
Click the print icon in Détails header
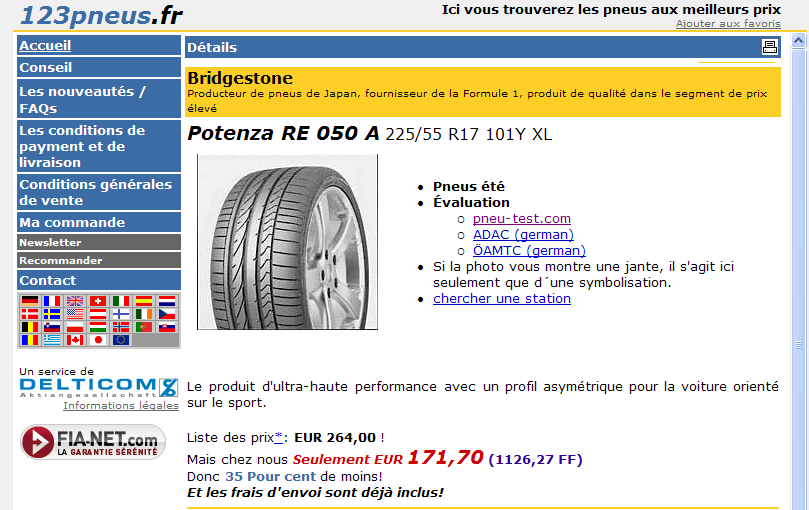click(769, 47)
